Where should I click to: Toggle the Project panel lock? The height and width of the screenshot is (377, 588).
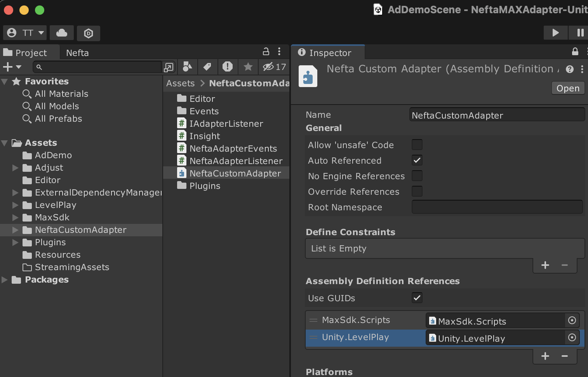[266, 51]
